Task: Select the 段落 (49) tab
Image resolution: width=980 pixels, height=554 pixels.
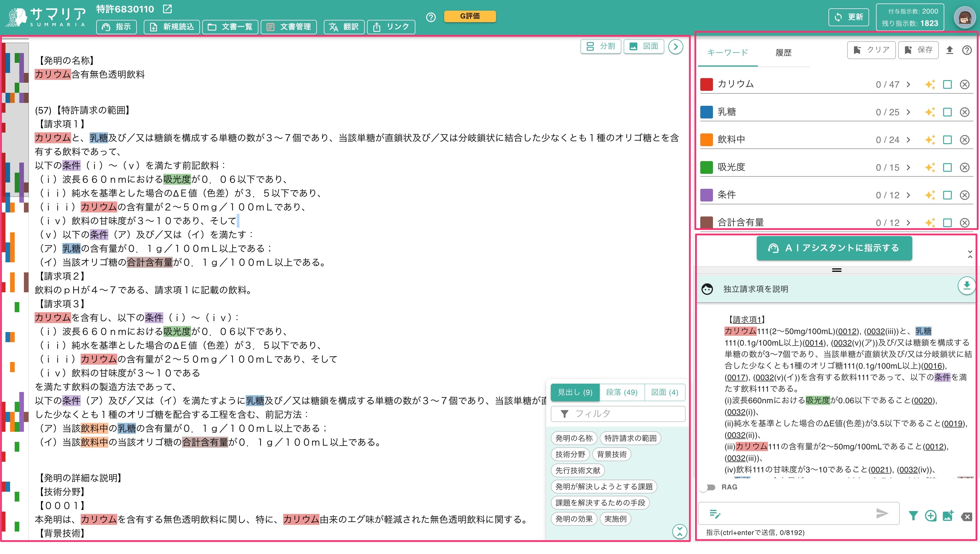Action: pyautogui.click(x=622, y=392)
